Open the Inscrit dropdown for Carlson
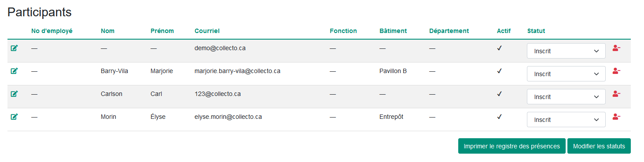Screen dimensions: 644x162 (x=566, y=97)
